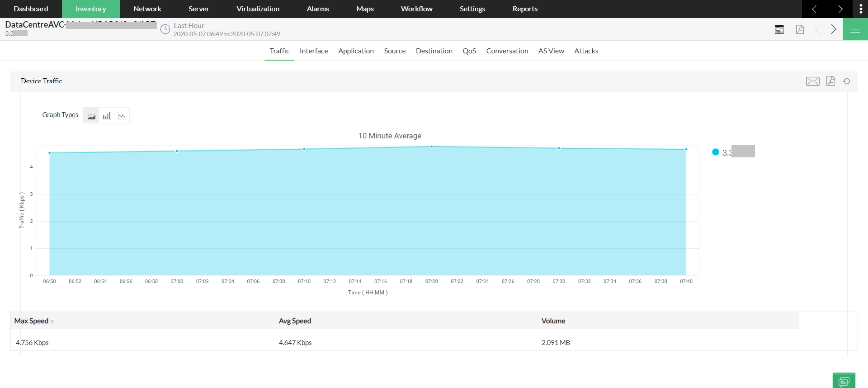Open the Maps menu
Viewport: 868px width, 388px height.
pos(365,9)
